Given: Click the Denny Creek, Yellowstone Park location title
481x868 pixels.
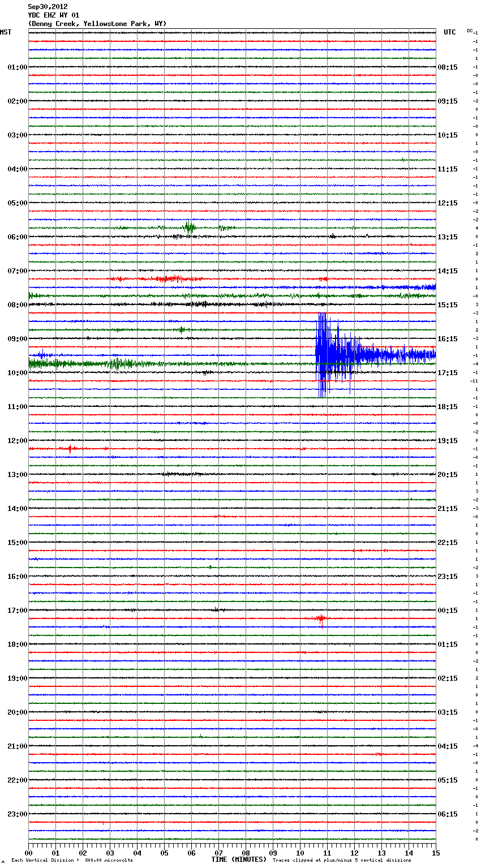Looking at the screenshot, I should tap(97, 24).
